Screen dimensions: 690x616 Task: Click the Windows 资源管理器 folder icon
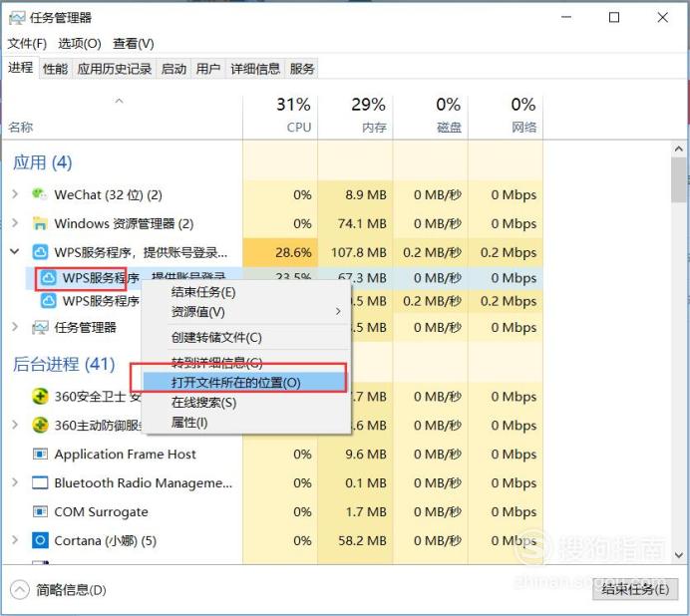40,223
